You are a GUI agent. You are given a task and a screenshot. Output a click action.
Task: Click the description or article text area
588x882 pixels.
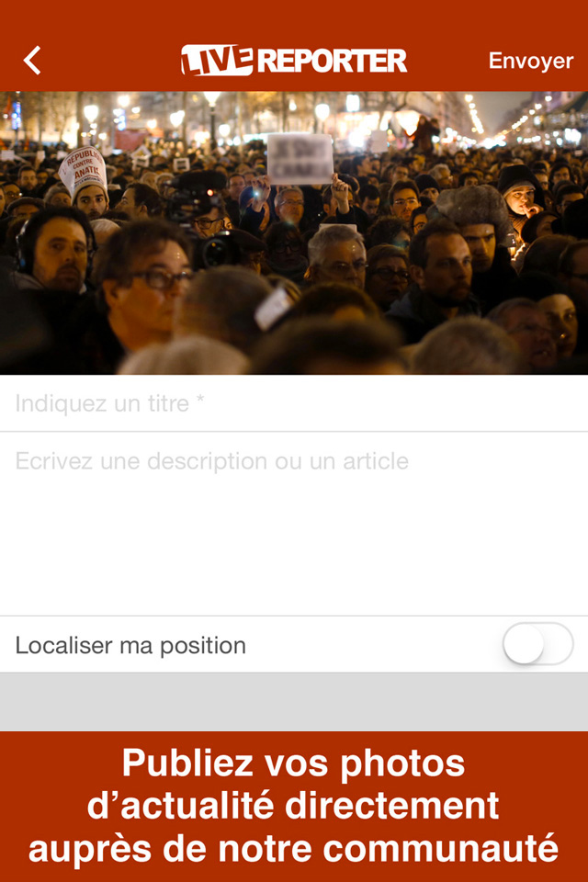coord(294,524)
